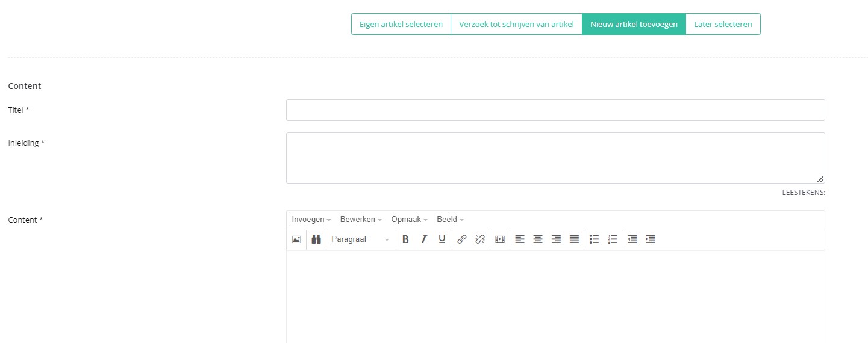Open the Invoegen menu
This screenshot has width=868, height=343.
311,220
